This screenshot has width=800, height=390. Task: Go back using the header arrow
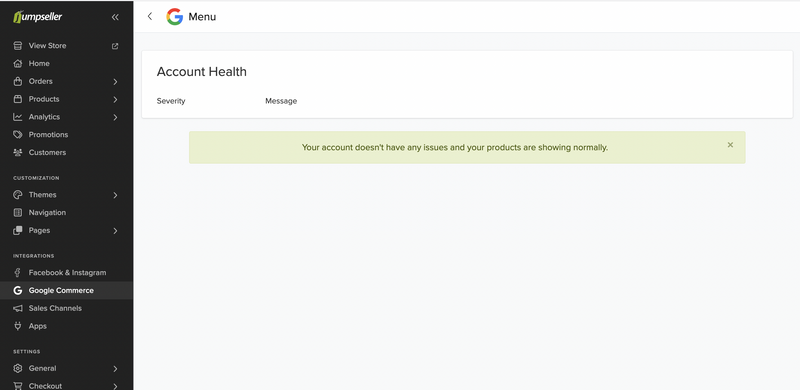coord(149,16)
